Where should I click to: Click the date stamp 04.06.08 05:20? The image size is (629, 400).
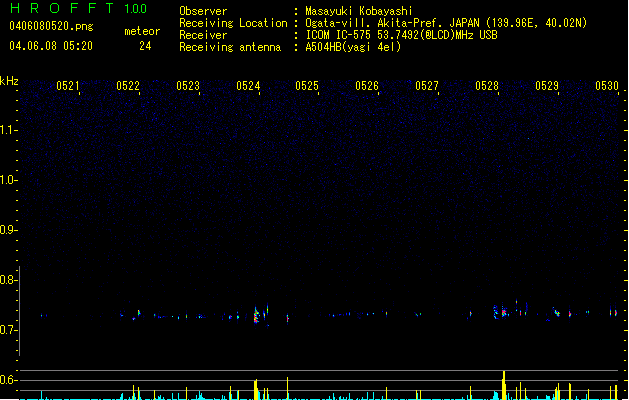pyautogui.click(x=51, y=46)
